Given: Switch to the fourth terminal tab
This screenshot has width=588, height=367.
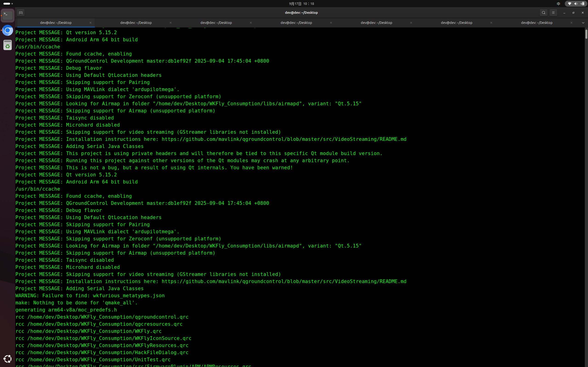Looking at the screenshot, I should point(296,22).
